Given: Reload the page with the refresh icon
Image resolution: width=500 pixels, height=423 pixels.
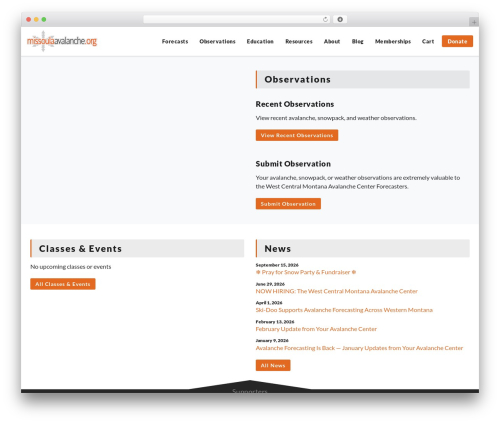Looking at the screenshot, I should [x=325, y=19].
